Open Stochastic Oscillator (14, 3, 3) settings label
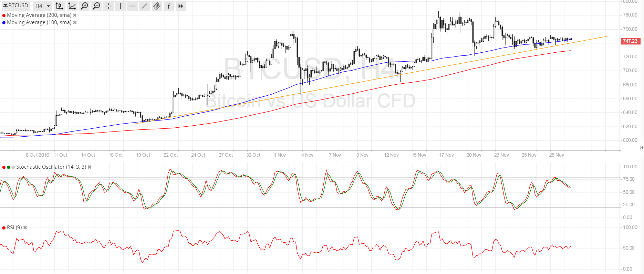 point(51,167)
